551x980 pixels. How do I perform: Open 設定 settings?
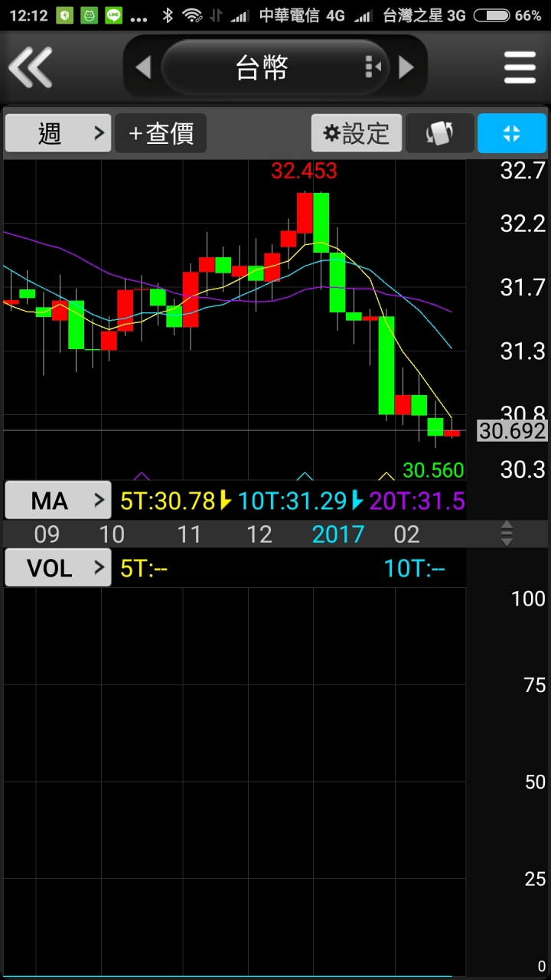coord(357,133)
